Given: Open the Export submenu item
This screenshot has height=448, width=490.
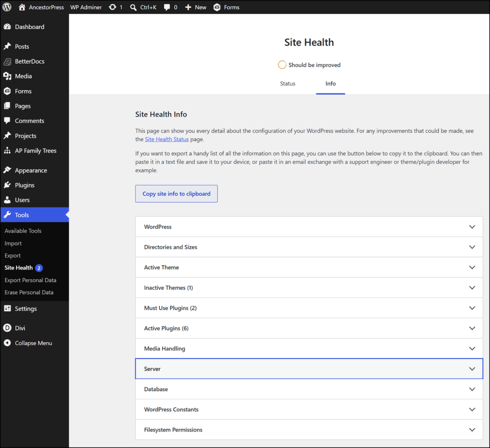Looking at the screenshot, I should 12,256.
